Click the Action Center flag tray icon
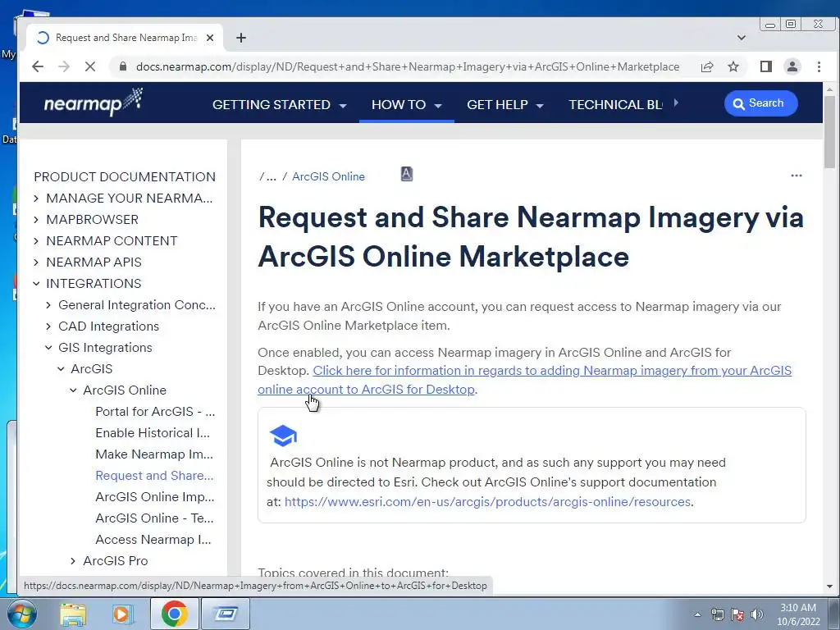Image resolution: width=840 pixels, height=630 pixels. pyautogui.click(x=737, y=614)
